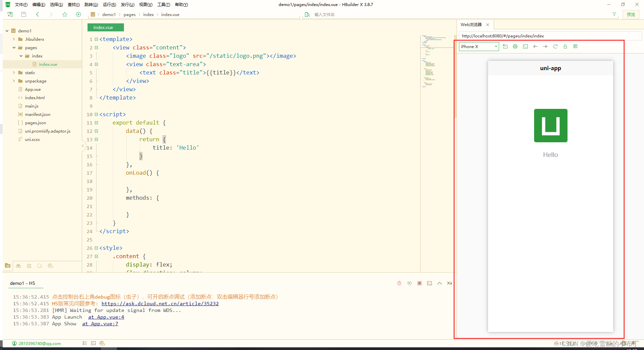
Task: Open the ask.dcloud.net.cn article link
Action: pyautogui.click(x=160, y=304)
